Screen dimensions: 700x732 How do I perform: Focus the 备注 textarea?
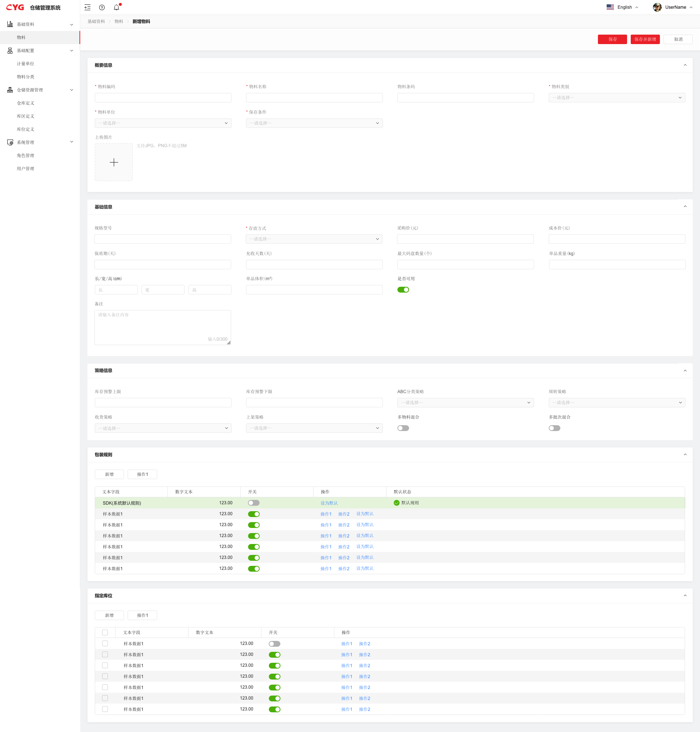pyautogui.click(x=163, y=328)
